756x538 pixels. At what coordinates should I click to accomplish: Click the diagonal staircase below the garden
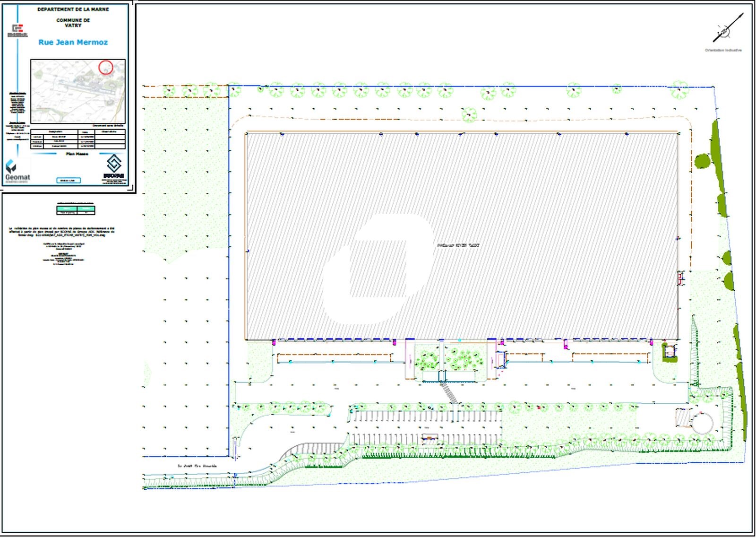click(449, 392)
